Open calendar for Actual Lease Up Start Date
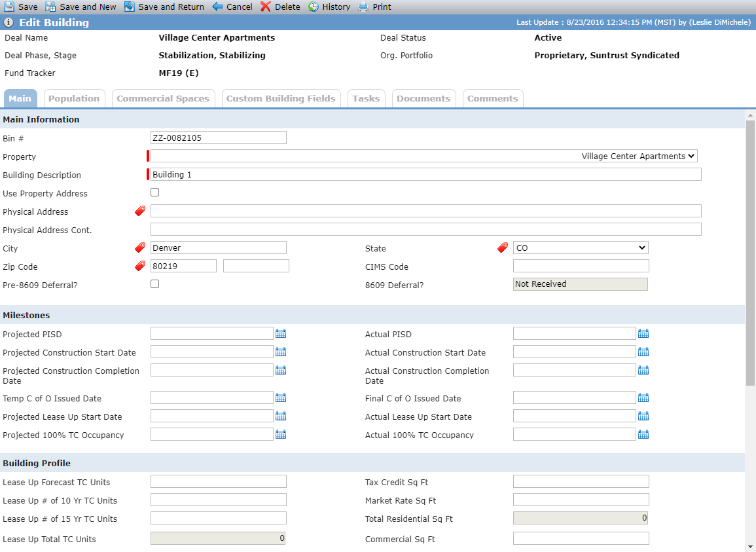 tap(643, 416)
